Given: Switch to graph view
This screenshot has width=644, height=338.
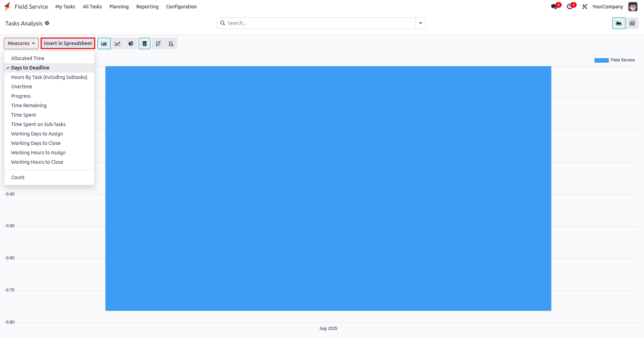Looking at the screenshot, I should click(619, 23).
